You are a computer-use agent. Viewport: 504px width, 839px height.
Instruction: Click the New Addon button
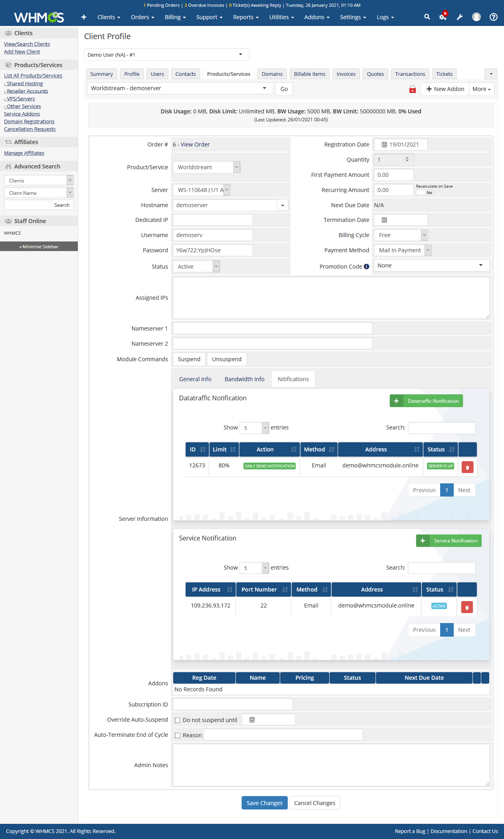pos(445,89)
